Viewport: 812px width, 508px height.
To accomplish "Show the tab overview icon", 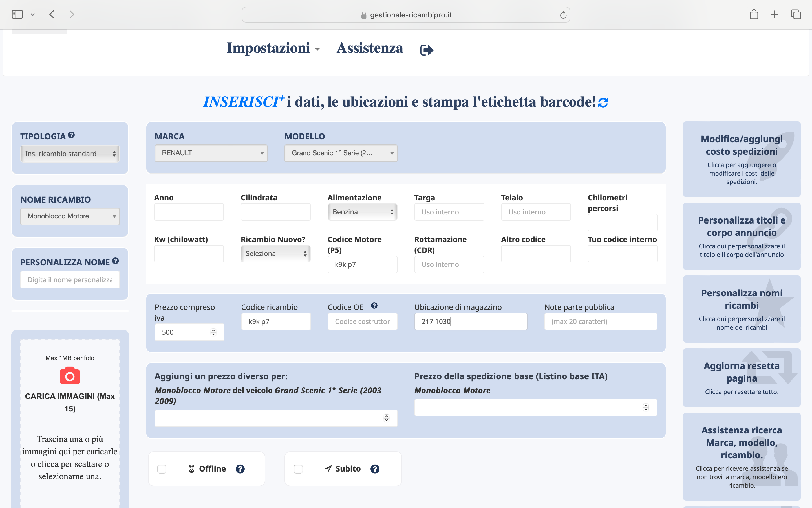I will coord(796,14).
